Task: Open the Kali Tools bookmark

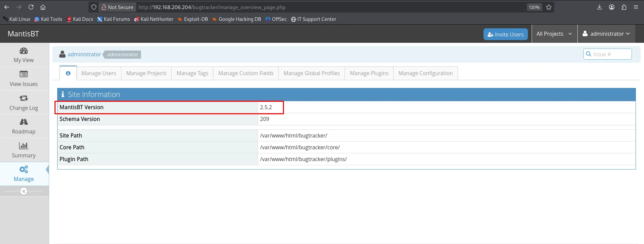Action: pos(48,19)
